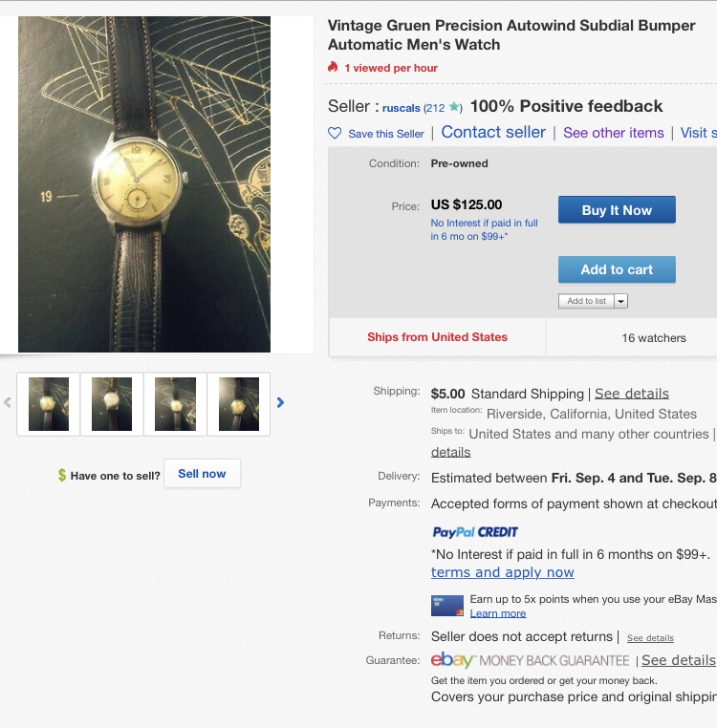Open shipping See details link
The image size is (717, 728).
pyautogui.click(x=632, y=394)
